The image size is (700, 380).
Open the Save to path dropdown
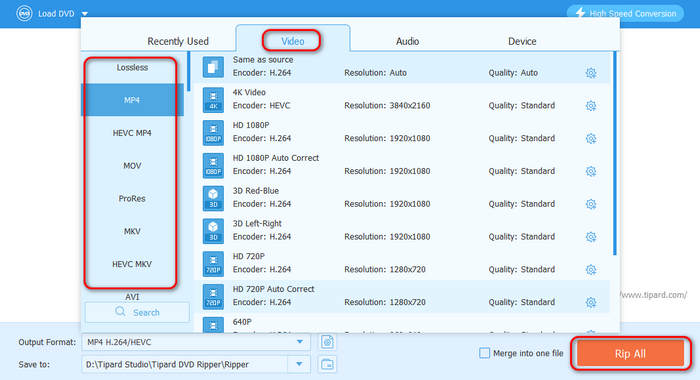[x=299, y=364]
